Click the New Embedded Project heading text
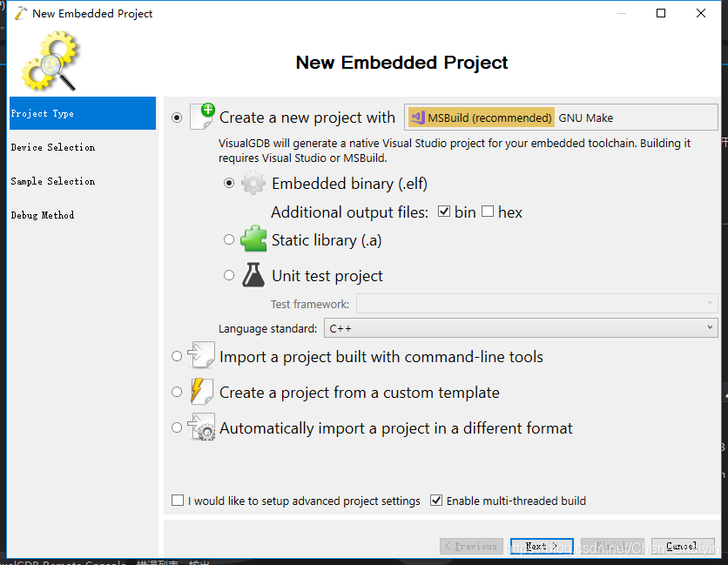This screenshot has width=728, height=565. (x=401, y=62)
